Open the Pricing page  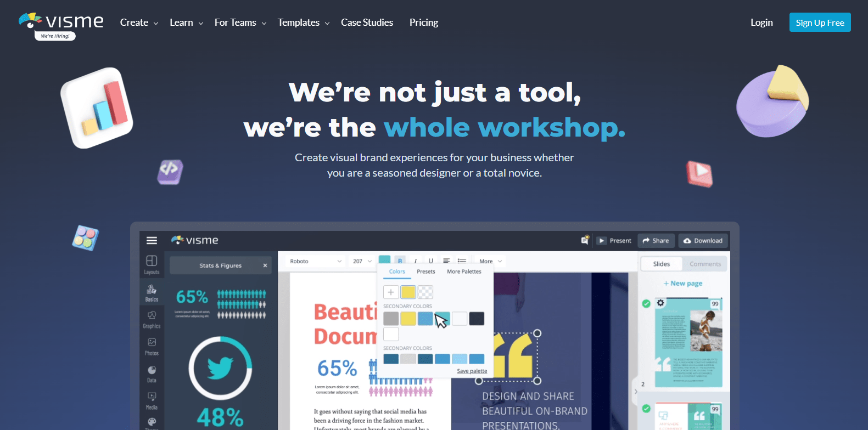coord(424,22)
